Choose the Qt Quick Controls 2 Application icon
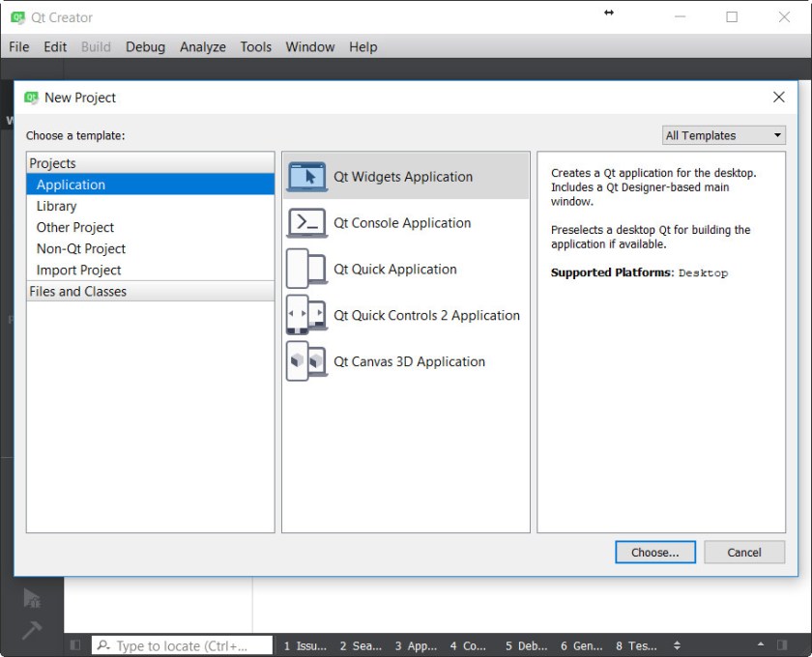The height and width of the screenshot is (657, 812). point(307,315)
